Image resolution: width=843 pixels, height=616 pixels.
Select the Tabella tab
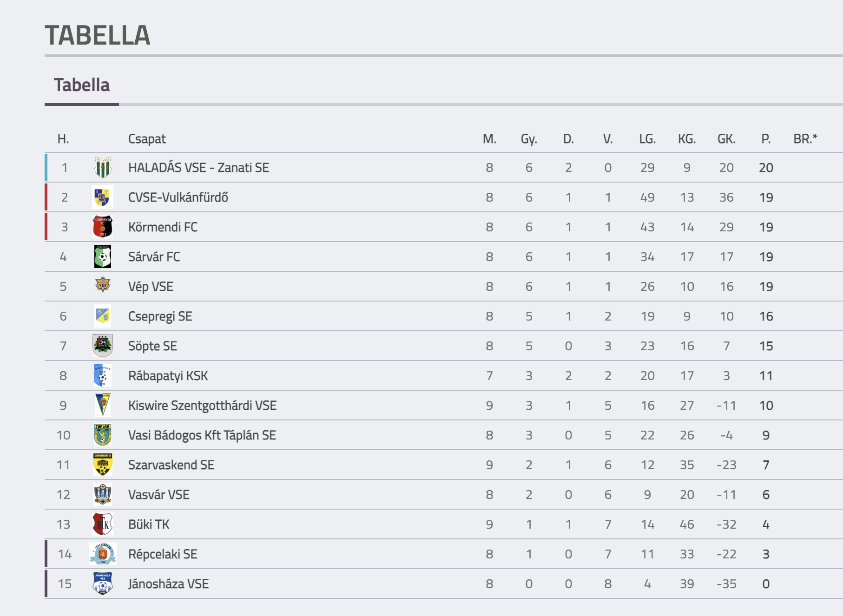click(x=82, y=85)
